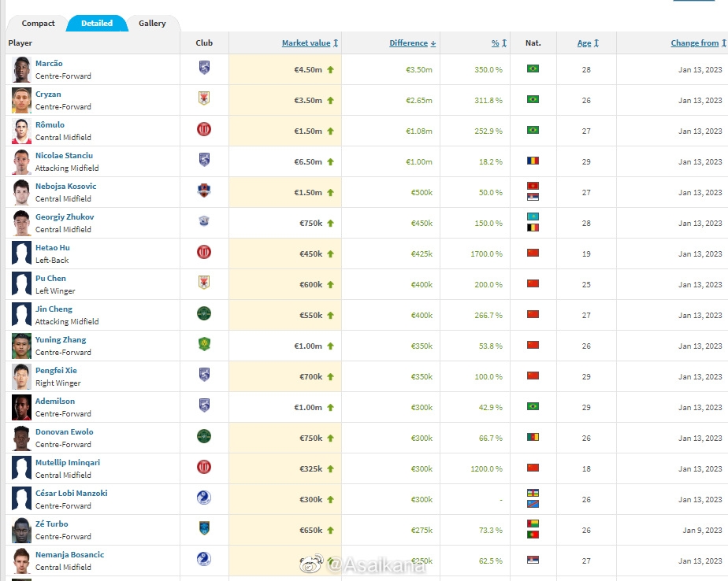The height and width of the screenshot is (581, 728).
Task: Click Nebojsa Kosovic's club crest icon
Action: point(204,191)
